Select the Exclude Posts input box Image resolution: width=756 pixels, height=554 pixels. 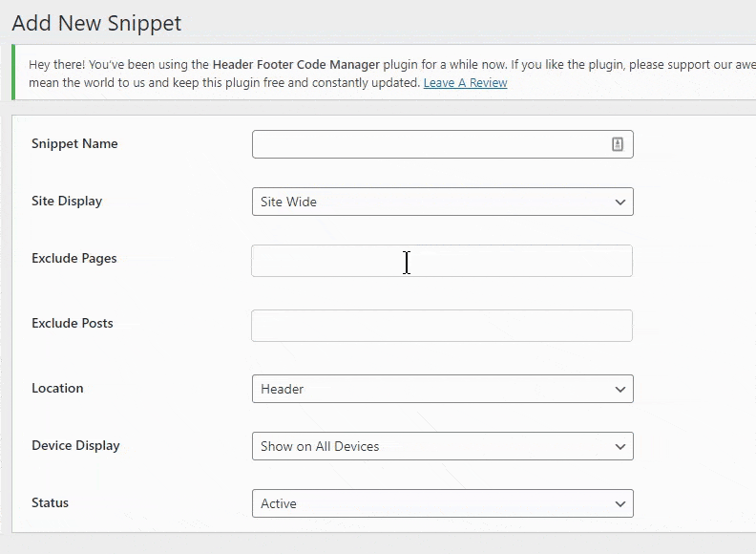pyautogui.click(x=441, y=326)
